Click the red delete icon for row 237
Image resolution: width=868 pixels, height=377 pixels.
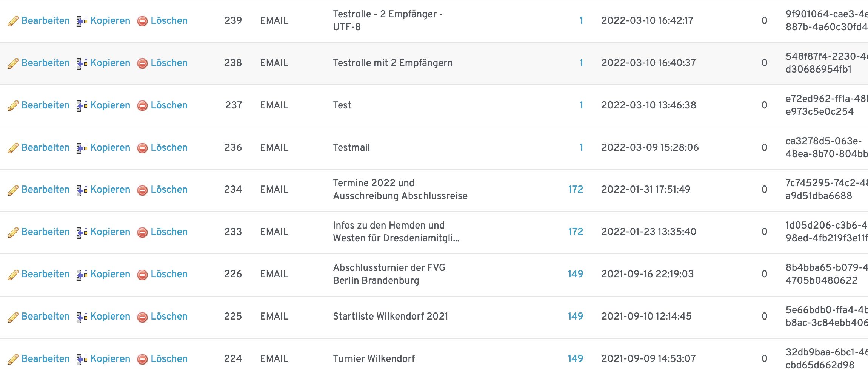[x=142, y=106]
